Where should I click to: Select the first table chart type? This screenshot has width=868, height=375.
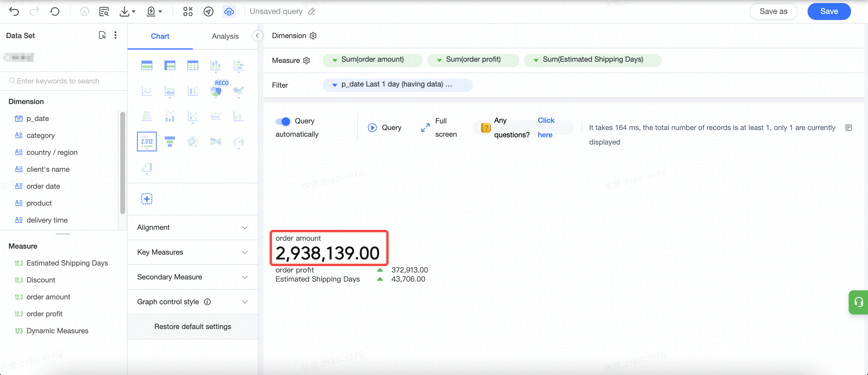147,65
